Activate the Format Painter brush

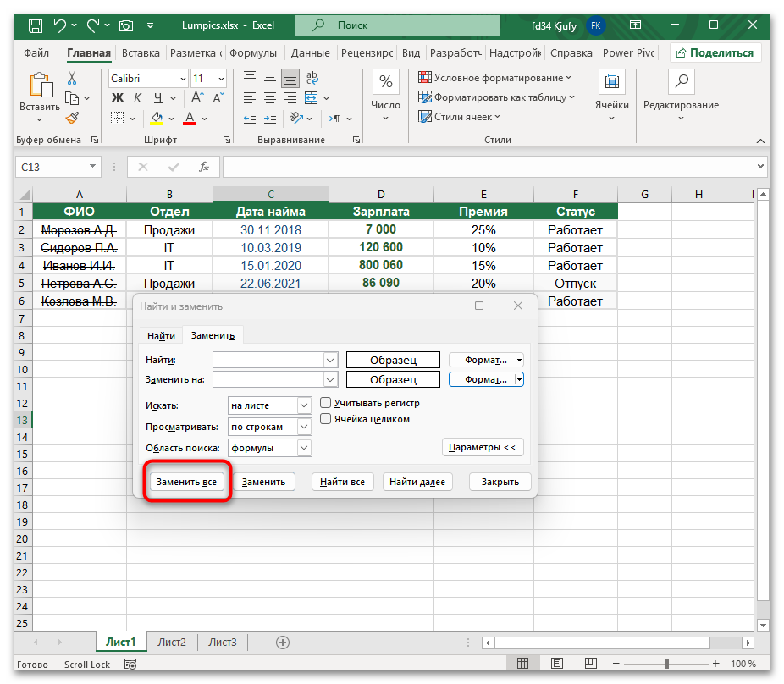click(x=72, y=119)
